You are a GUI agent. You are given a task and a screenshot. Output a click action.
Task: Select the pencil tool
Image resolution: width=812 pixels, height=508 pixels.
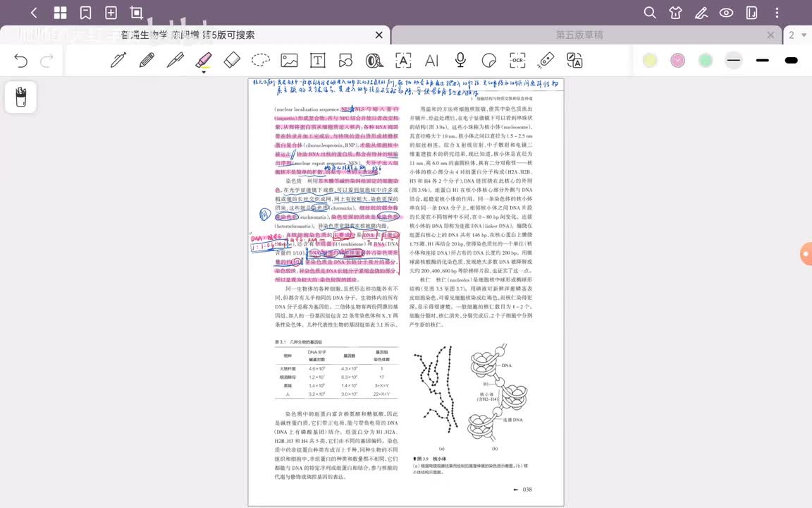tap(147, 60)
